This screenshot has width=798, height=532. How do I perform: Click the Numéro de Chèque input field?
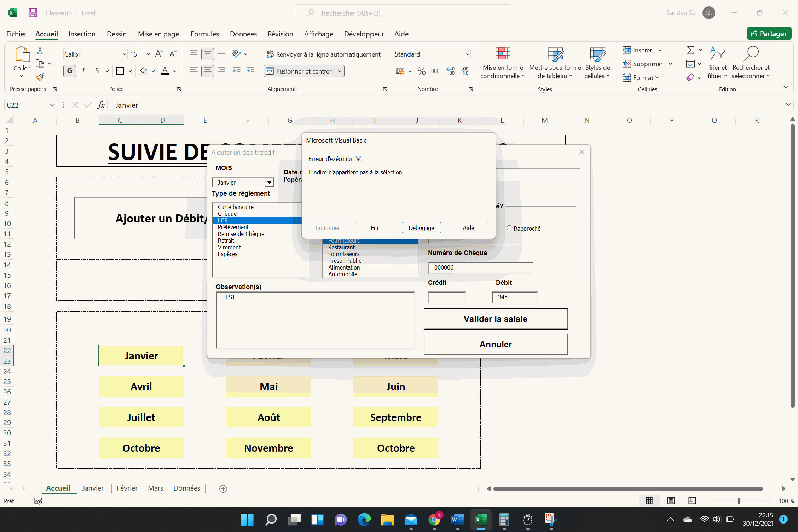click(x=480, y=268)
